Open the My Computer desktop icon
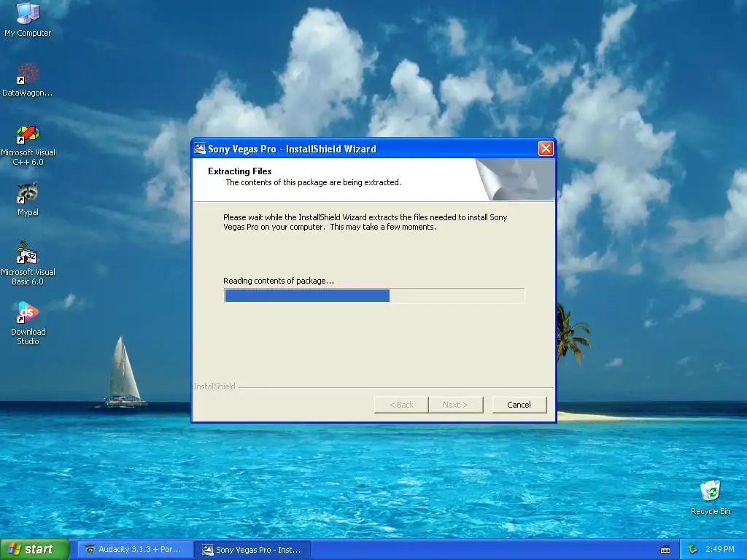 (x=28, y=19)
